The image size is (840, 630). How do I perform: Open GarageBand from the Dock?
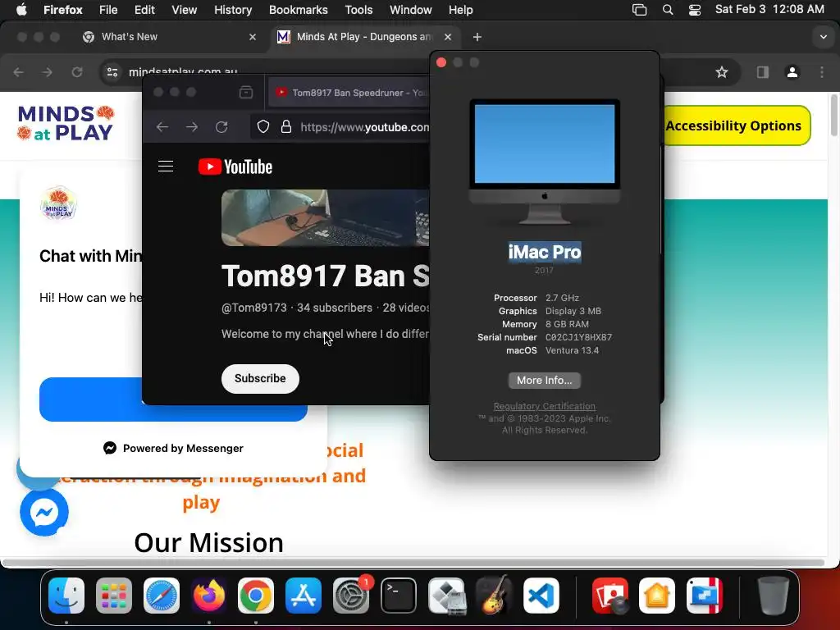493,596
